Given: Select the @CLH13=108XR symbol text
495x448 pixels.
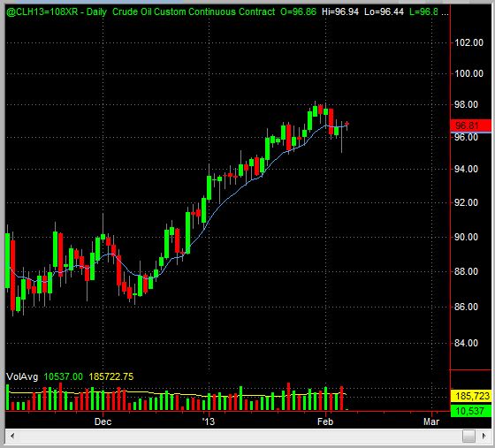Looking at the screenshot, I should click(42, 12).
